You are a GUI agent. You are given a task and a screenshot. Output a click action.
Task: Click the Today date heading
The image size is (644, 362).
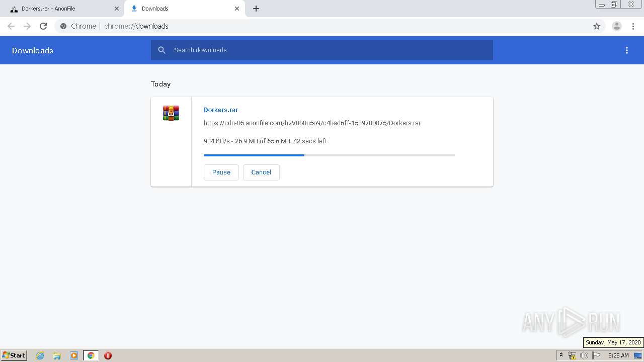click(x=161, y=84)
